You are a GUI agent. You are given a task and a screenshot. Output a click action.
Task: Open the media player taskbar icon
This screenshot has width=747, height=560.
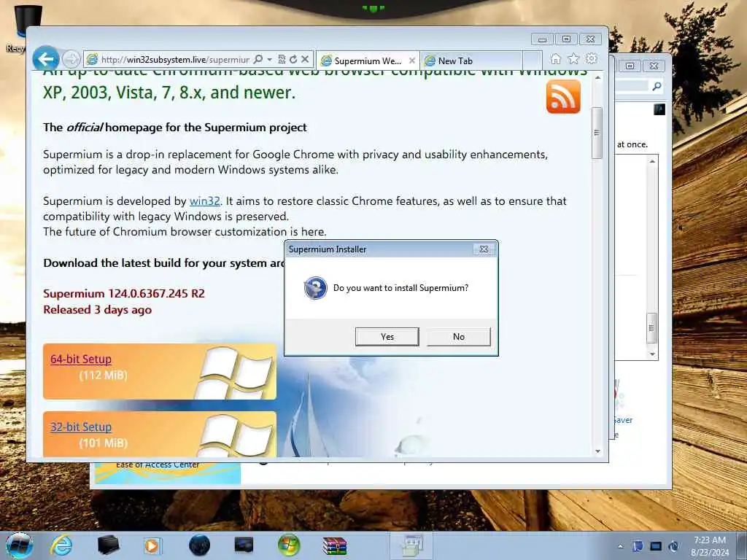coord(152,545)
